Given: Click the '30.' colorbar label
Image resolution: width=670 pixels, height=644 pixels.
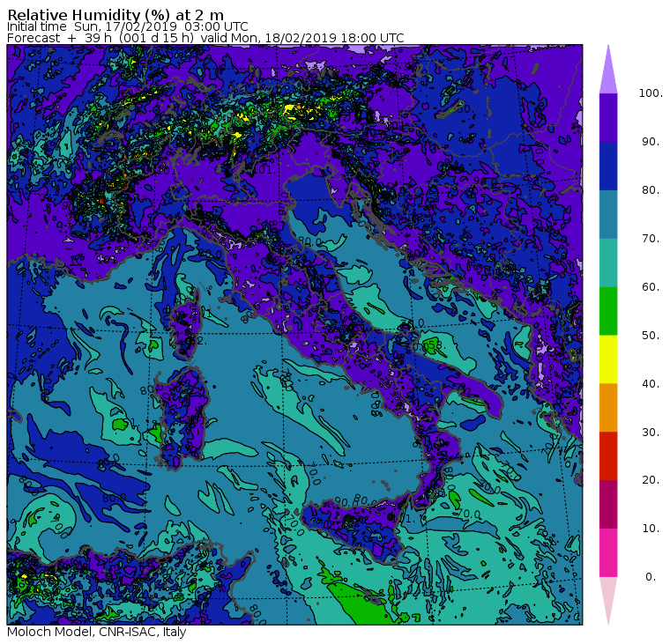Looking at the screenshot, I should (651, 433).
